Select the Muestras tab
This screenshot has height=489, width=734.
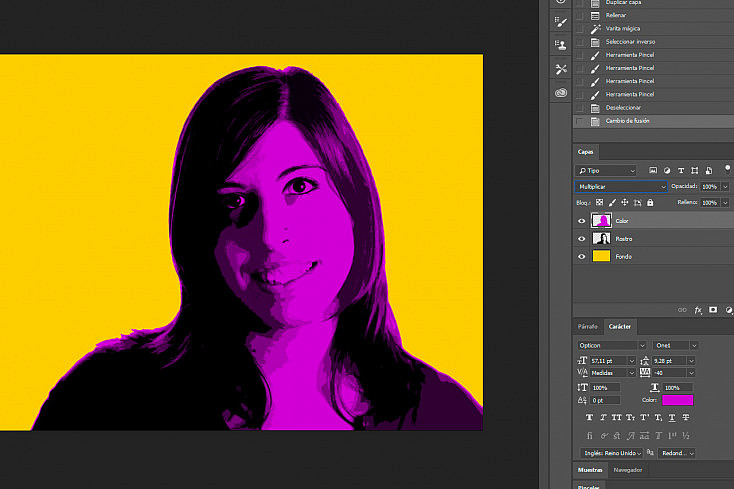(x=590, y=470)
